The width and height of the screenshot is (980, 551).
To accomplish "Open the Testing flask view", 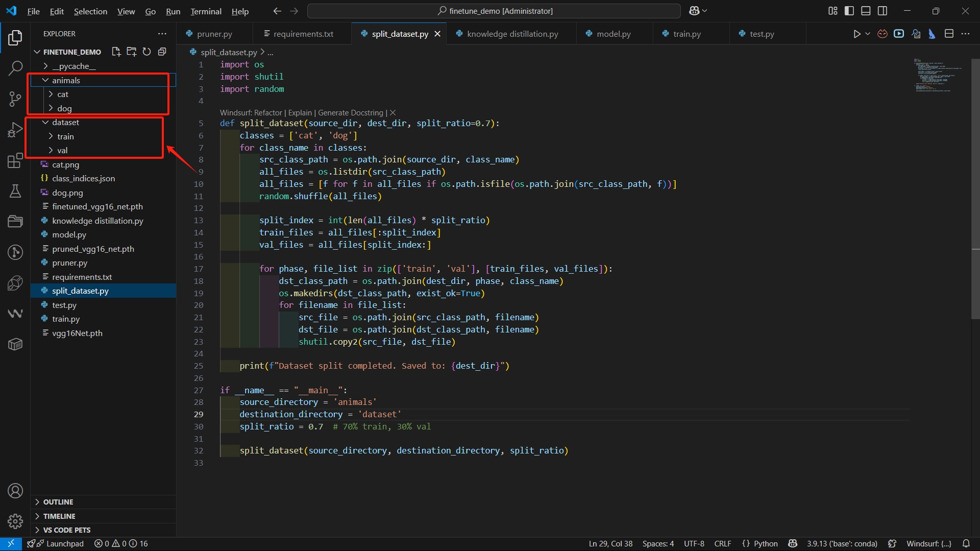I will click(15, 191).
